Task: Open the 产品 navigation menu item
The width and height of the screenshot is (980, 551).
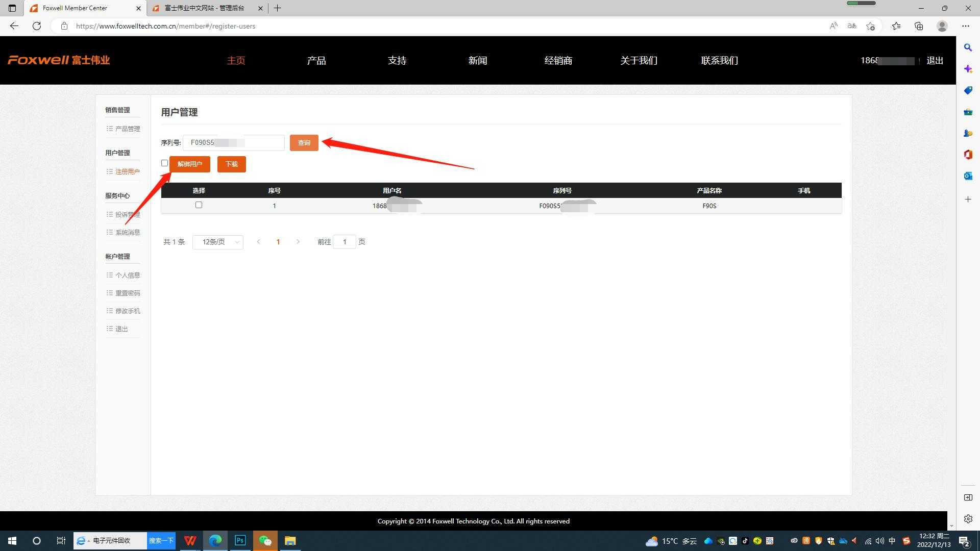Action: (x=316, y=61)
